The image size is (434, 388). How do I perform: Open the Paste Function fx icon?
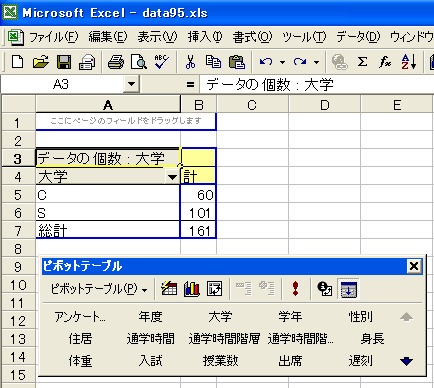pos(385,62)
